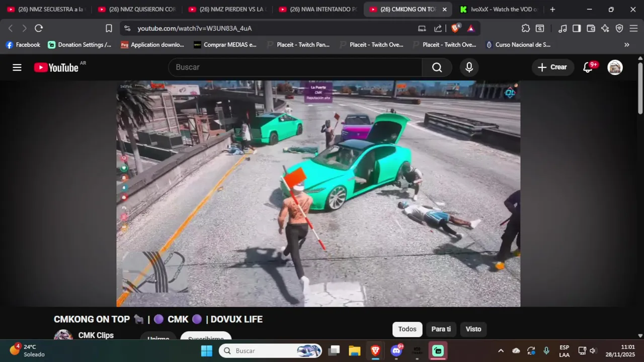This screenshot has height=362, width=644.
Task: Open the YouTube hamburger guide menu
Action: click(17, 67)
